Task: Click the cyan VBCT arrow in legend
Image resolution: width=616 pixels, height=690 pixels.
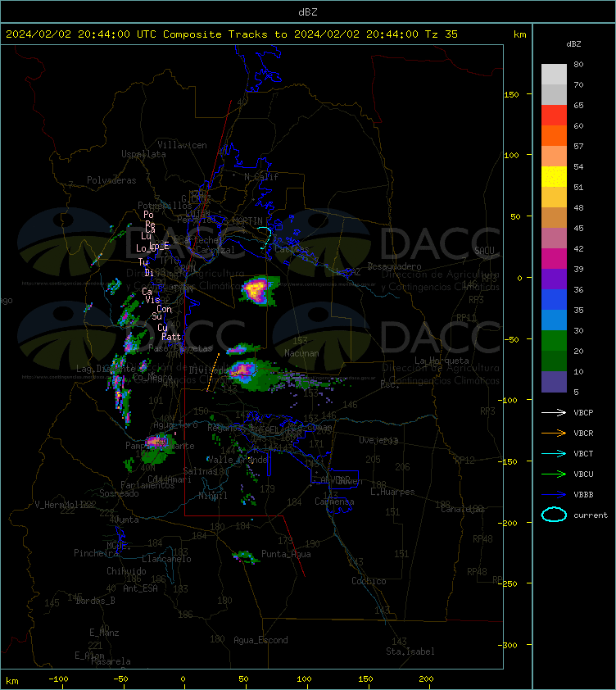Action: pyautogui.click(x=554, y=453)
